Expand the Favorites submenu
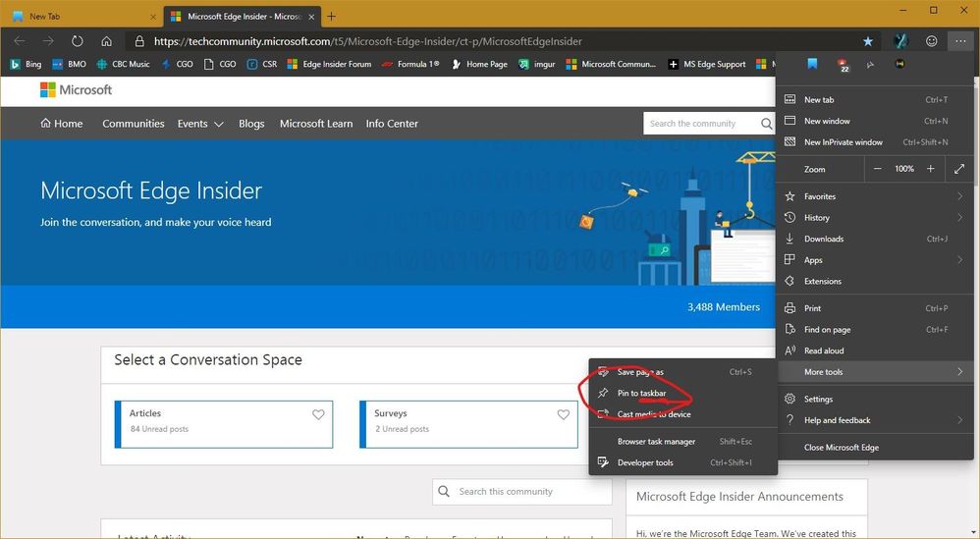Screen dimensions: 980x539 pos(874,196)
